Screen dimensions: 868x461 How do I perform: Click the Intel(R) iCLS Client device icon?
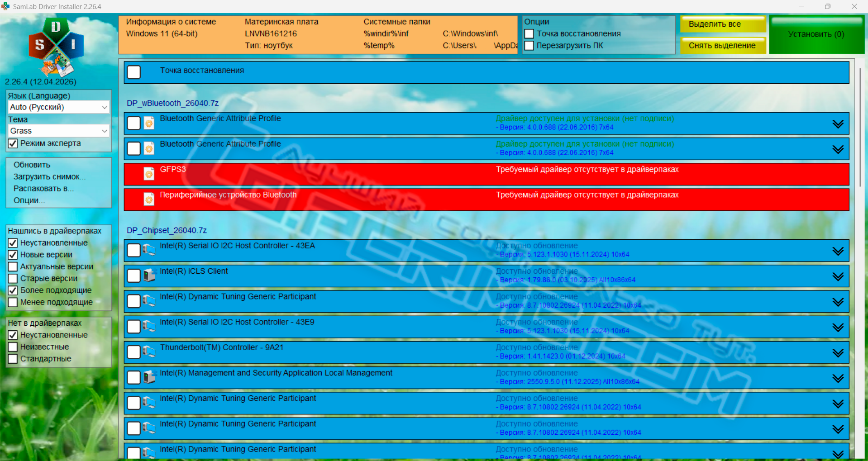pos(149,275)
